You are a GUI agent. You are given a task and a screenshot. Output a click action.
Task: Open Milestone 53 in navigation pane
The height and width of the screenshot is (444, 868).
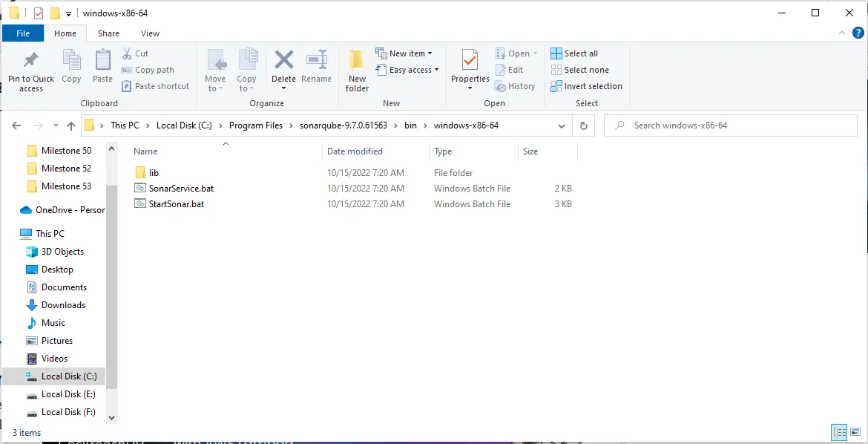67,186
